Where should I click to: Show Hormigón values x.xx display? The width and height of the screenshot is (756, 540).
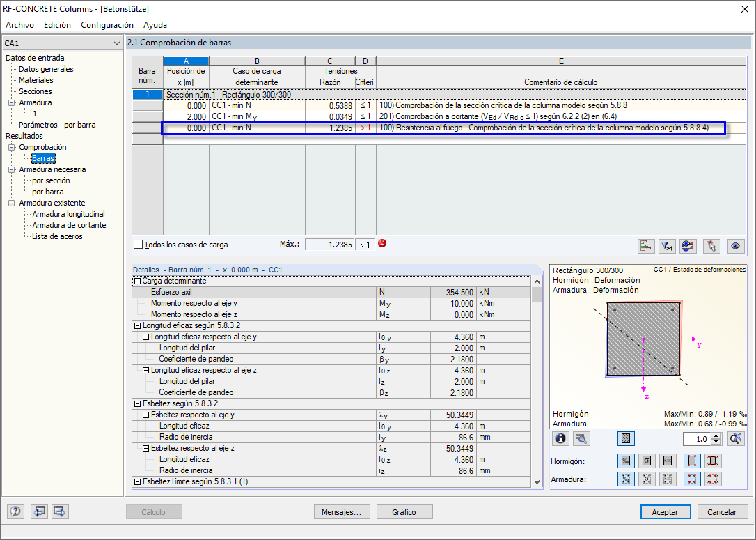668,461
